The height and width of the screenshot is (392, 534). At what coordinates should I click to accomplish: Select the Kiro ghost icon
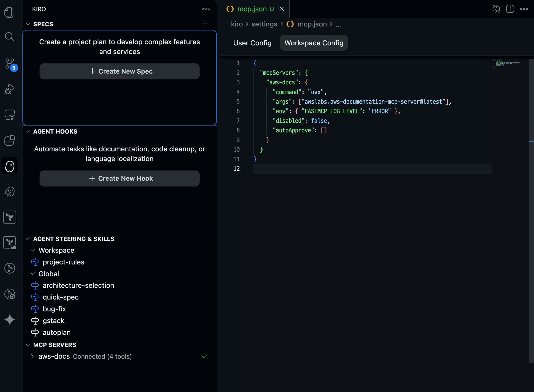[x=10, y=166]
